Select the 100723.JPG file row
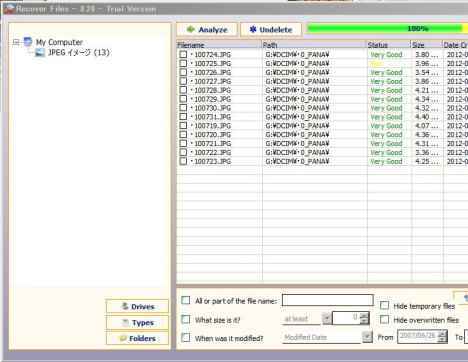The image size is (468, 362). coord(322,161)
